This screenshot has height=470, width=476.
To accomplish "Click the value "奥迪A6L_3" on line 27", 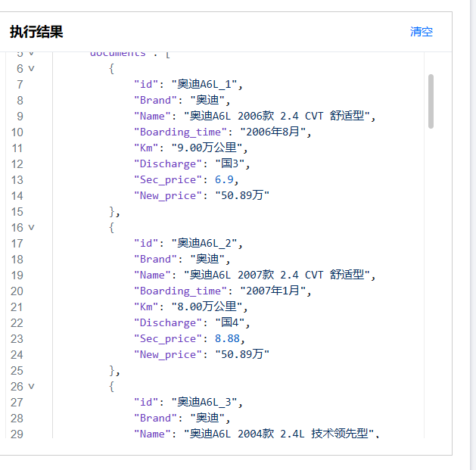I will click(204, 402).
